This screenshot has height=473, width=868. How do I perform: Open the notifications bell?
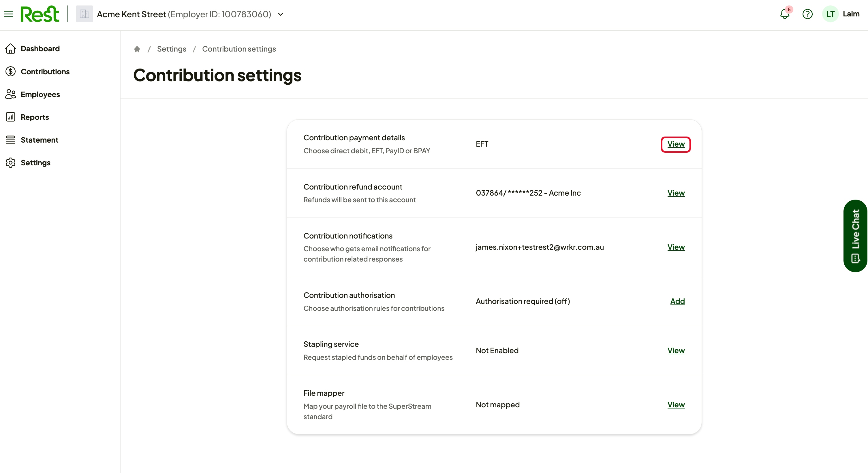pyautogui.click(x=785, y=14)
